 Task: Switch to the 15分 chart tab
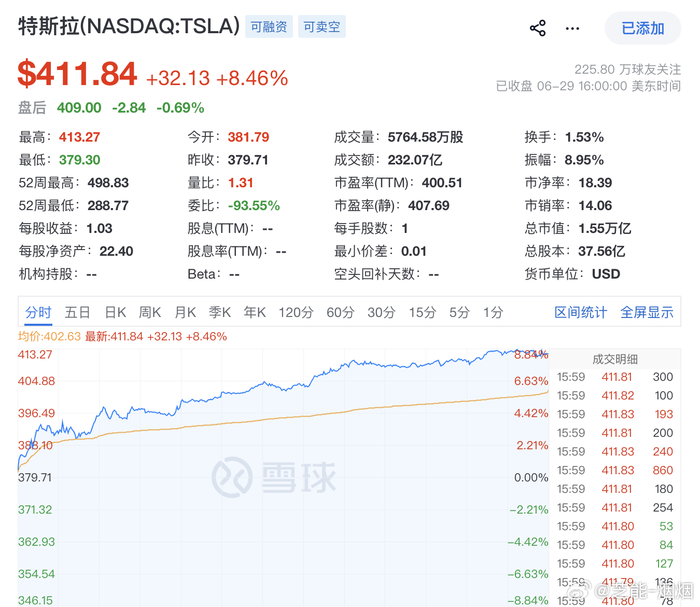coord(423,312)
